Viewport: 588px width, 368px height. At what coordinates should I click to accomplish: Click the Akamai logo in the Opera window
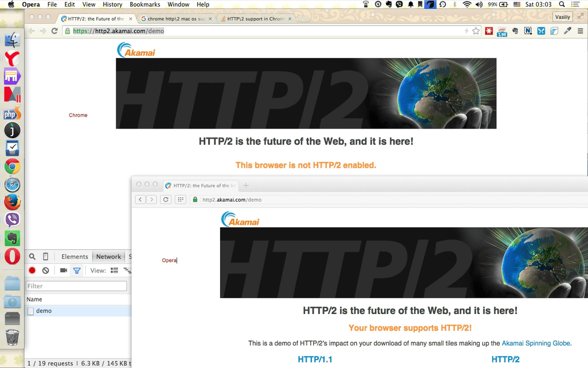pyautogui.click(x=241, y=219)
